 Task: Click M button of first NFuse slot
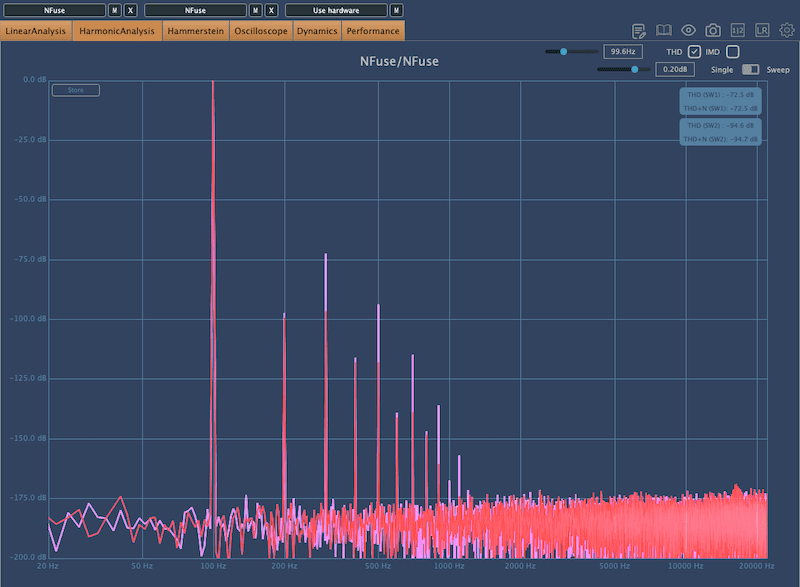tap(114, 10)
